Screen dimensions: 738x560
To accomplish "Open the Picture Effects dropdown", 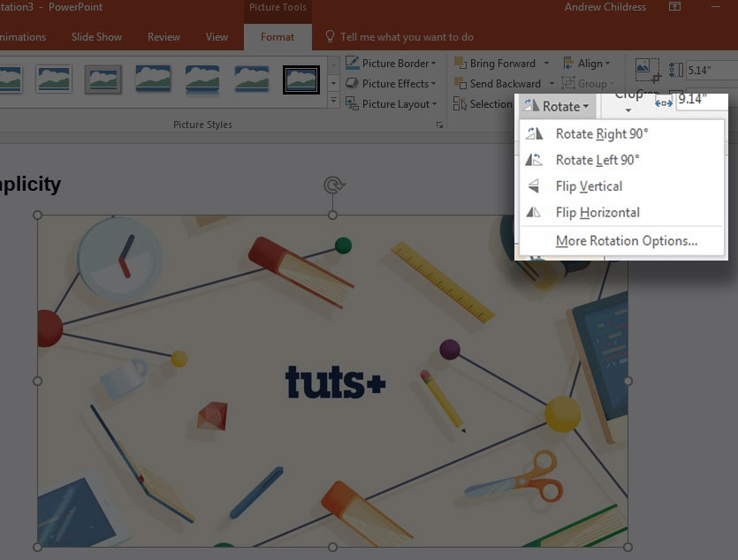I will point(391,84).
